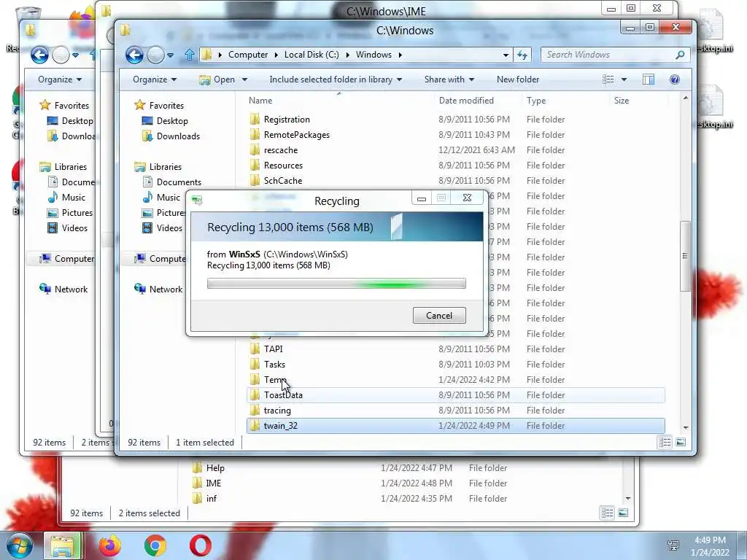Screen dimensions: 747x560
Task: Select Network in C:\Windows navigation pane
Action: point(166,289)
